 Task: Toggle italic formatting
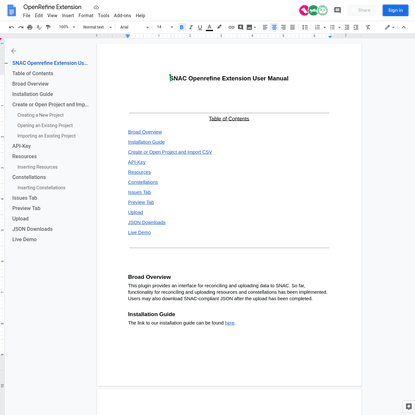tap(191, 27)
